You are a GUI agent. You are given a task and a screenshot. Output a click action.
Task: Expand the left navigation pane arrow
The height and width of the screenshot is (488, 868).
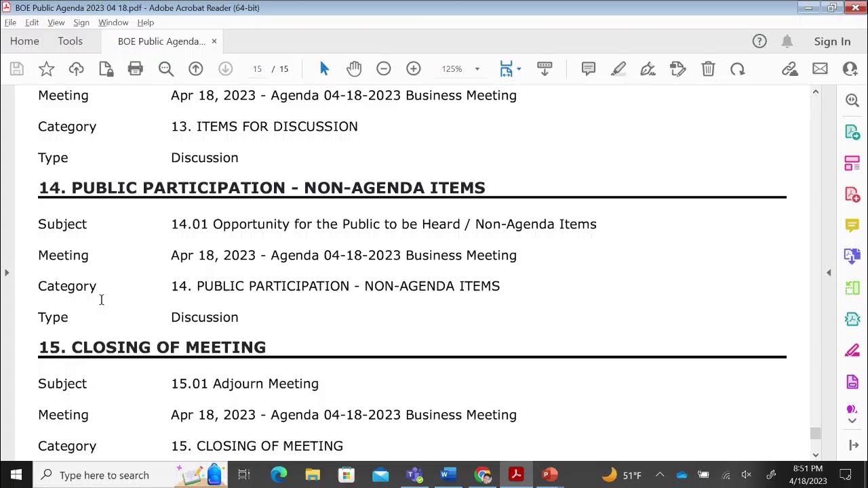click(7, 272)
